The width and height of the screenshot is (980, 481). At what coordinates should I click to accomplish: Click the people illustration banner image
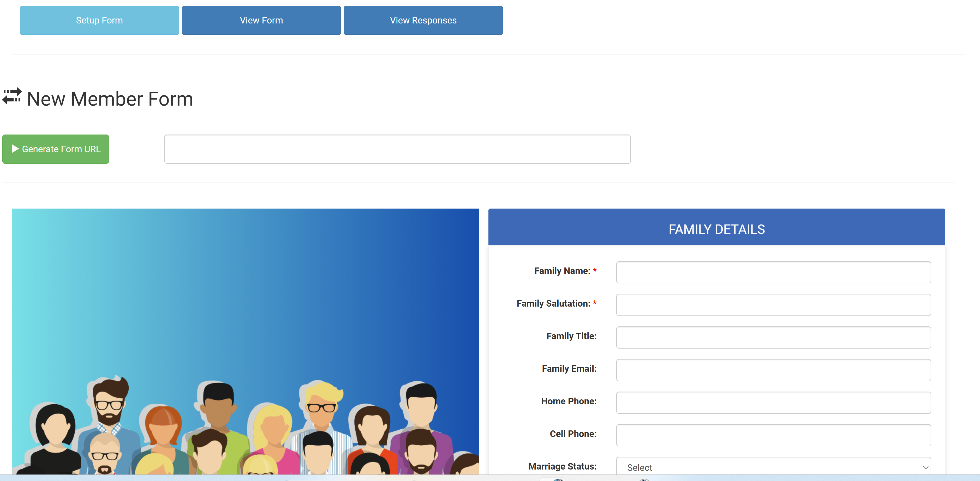(245, 341)
